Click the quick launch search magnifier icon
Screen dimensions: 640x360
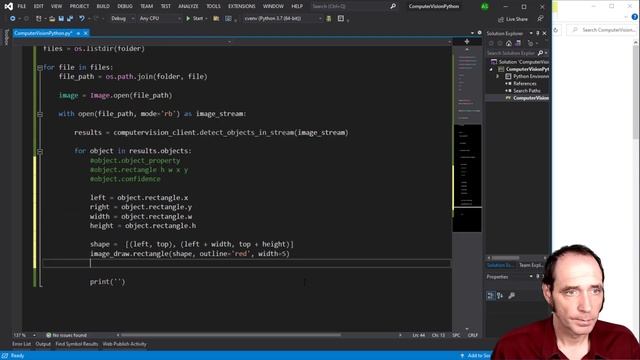(x=393, y=6)
